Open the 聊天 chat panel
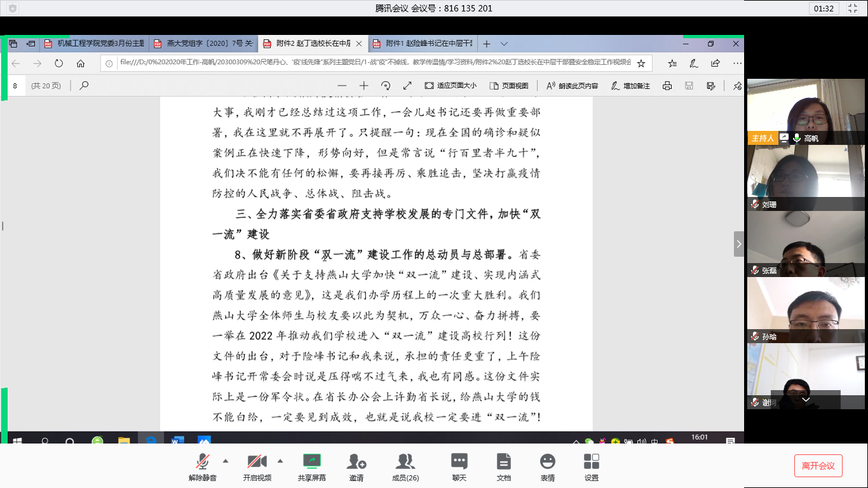Viewport: 868px width, 488px height. coord(459,466)
